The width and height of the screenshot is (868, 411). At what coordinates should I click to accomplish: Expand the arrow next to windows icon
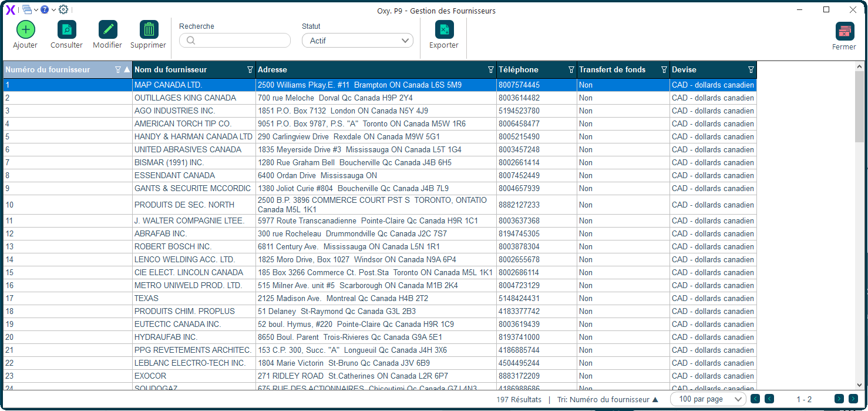[x=36, y=10]
